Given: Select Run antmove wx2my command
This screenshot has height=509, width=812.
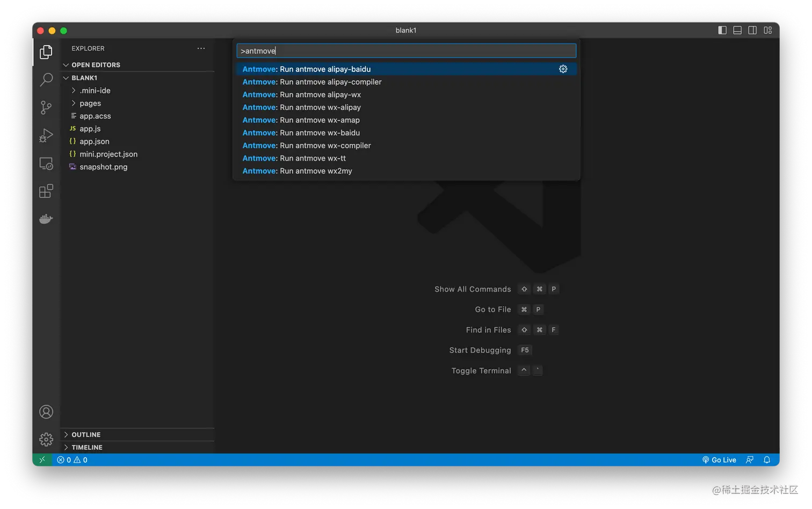Looking at the screenshot, I should (407, 171).
